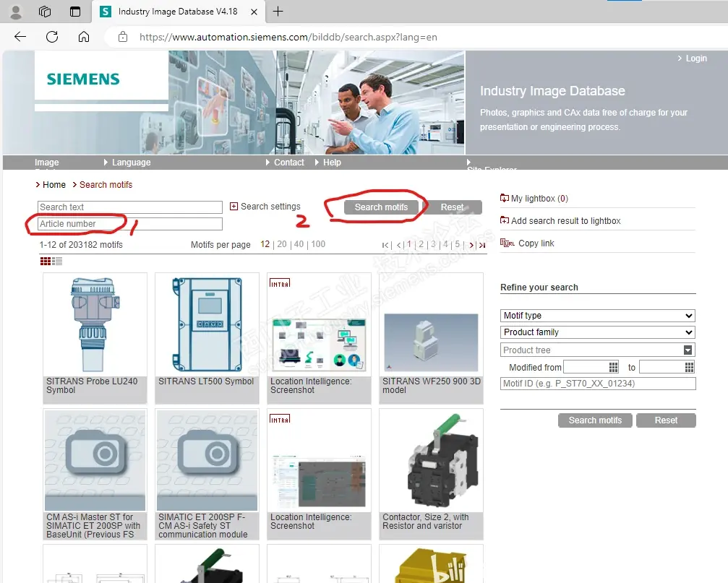The height and width of the screenshot is (583, 728).
Task: Focus the Article number field
Action: point(130,223)
